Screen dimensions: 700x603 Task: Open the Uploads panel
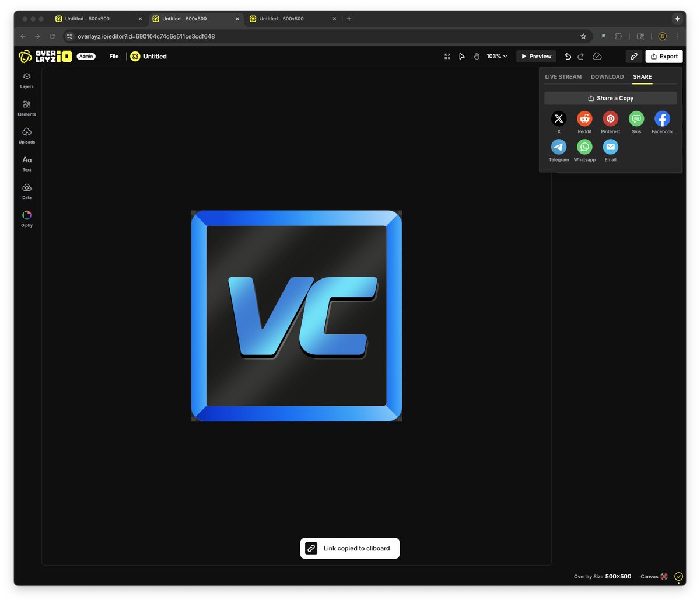click(x=27, y=136)
